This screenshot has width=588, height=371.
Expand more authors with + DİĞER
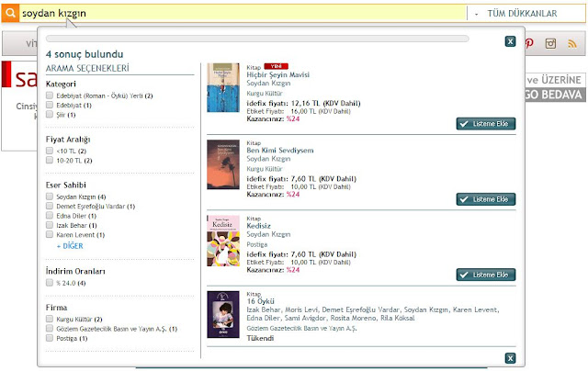point(70,246)
